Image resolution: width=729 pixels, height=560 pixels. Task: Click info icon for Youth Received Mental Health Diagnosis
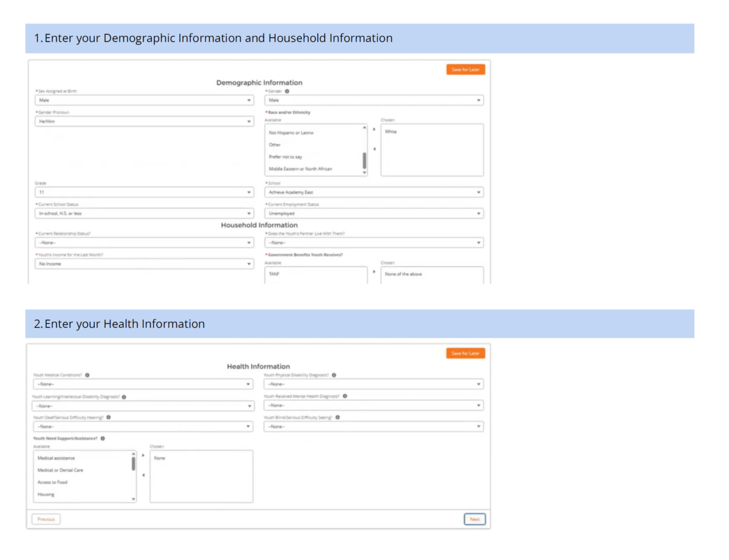[x=345, y=396]
